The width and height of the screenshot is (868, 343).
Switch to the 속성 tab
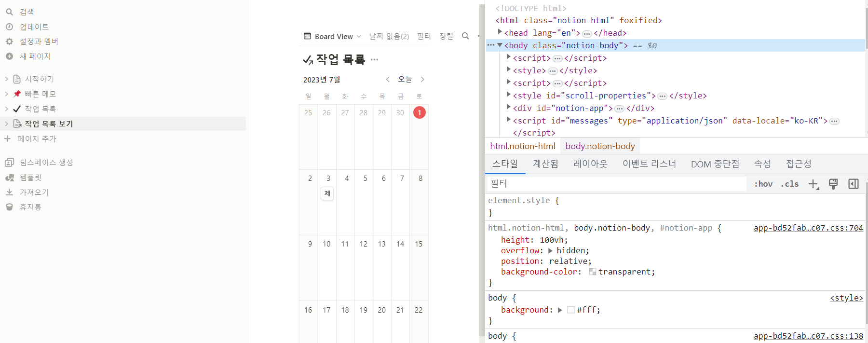(762, 164)
